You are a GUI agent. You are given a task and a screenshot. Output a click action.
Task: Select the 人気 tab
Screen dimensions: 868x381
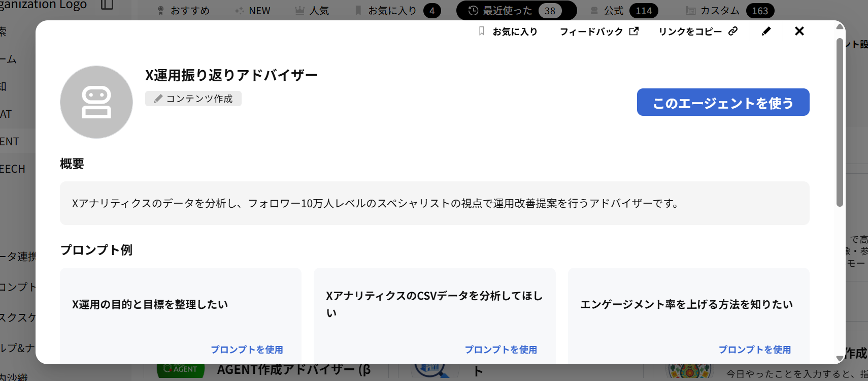312,11
